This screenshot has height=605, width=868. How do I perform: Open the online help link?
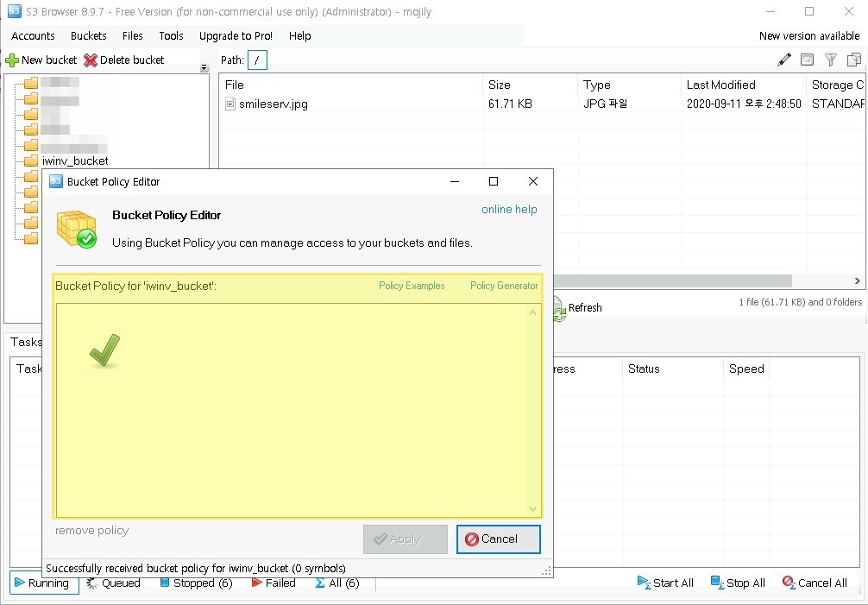click(509, 209)
